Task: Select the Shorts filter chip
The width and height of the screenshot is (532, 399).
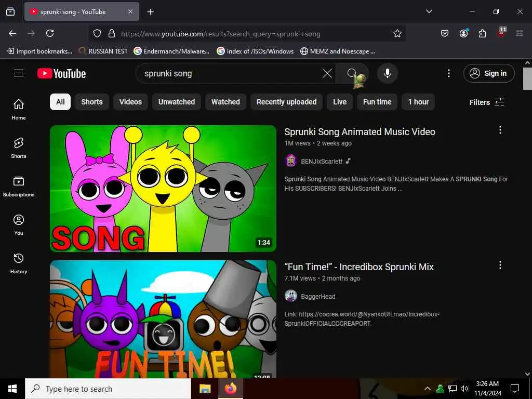Action: point(92,102)
